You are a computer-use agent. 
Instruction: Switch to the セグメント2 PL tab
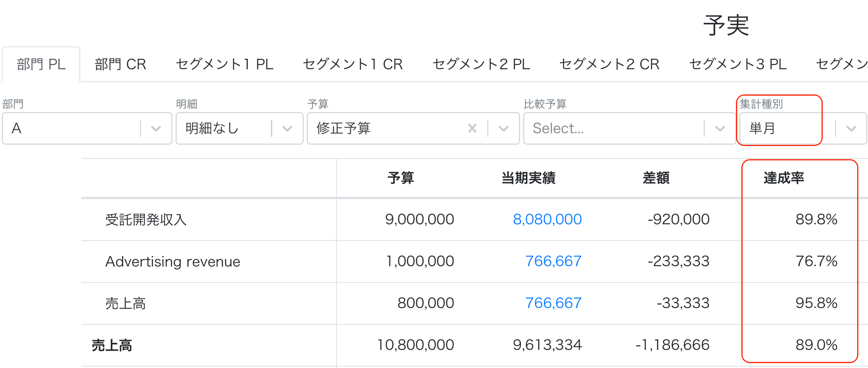481,64
